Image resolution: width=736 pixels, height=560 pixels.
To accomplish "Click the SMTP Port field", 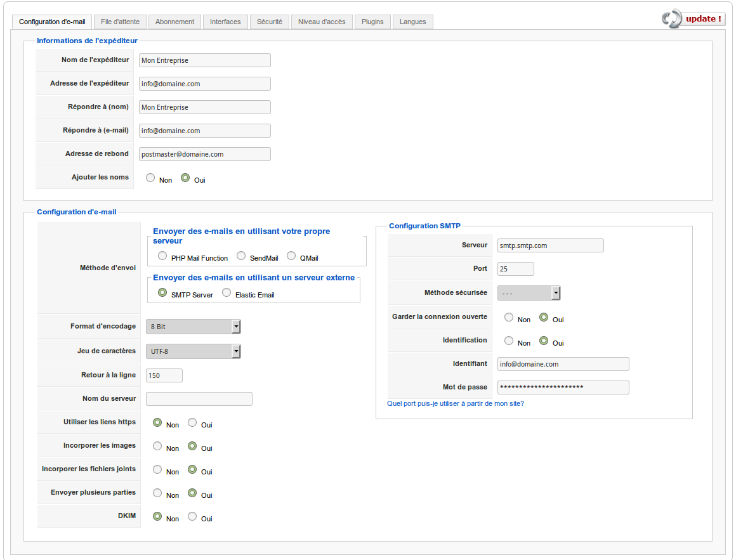I will click(516, 269).
